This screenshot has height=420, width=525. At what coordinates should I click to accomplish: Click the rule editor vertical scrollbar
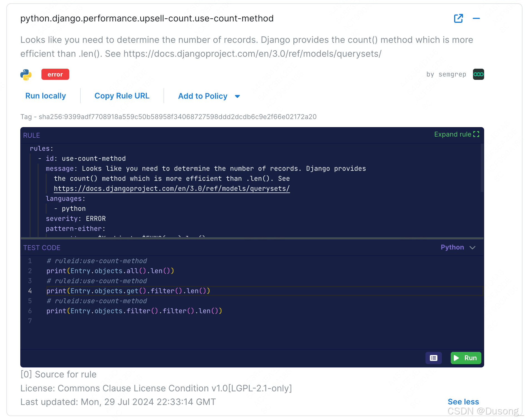(482, 168)
